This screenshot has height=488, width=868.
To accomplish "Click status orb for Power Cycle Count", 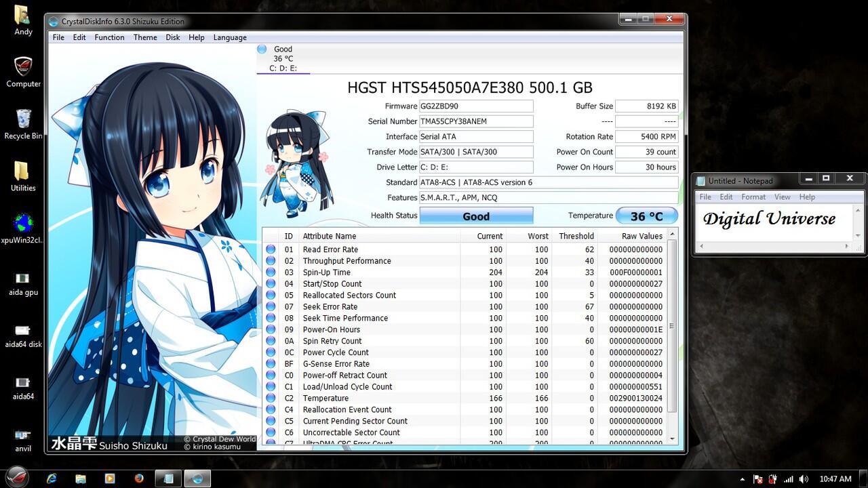I will [x=271, y=352].
